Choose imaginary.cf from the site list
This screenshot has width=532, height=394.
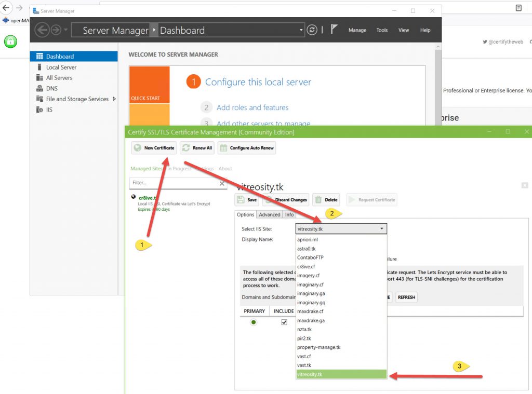(310, 284)
